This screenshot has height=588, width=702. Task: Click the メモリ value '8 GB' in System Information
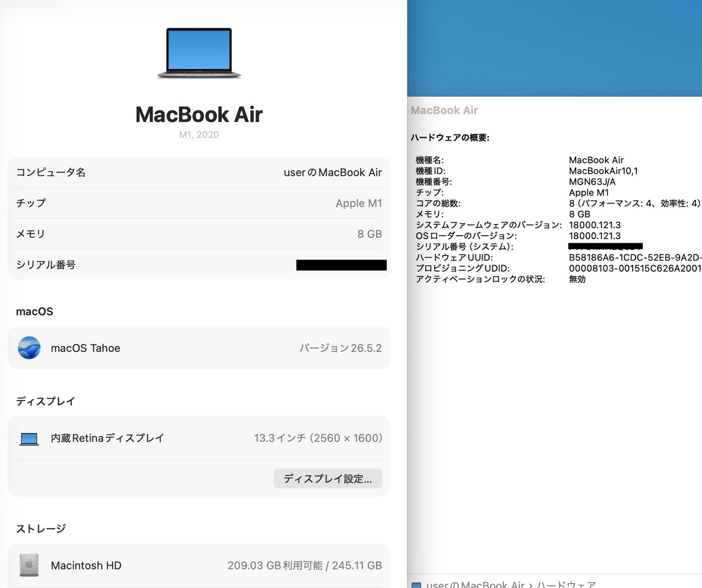pos(580,214)
